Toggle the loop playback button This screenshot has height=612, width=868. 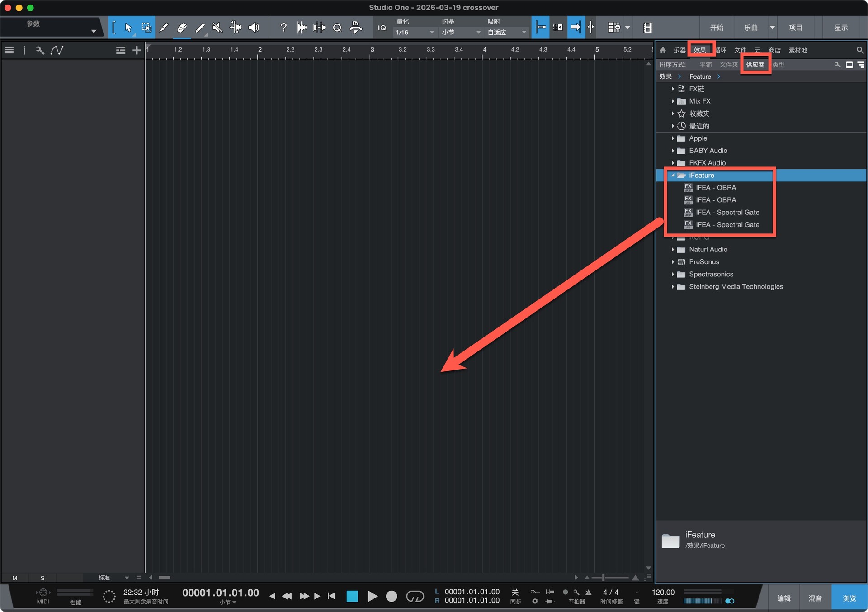point(415,597)
